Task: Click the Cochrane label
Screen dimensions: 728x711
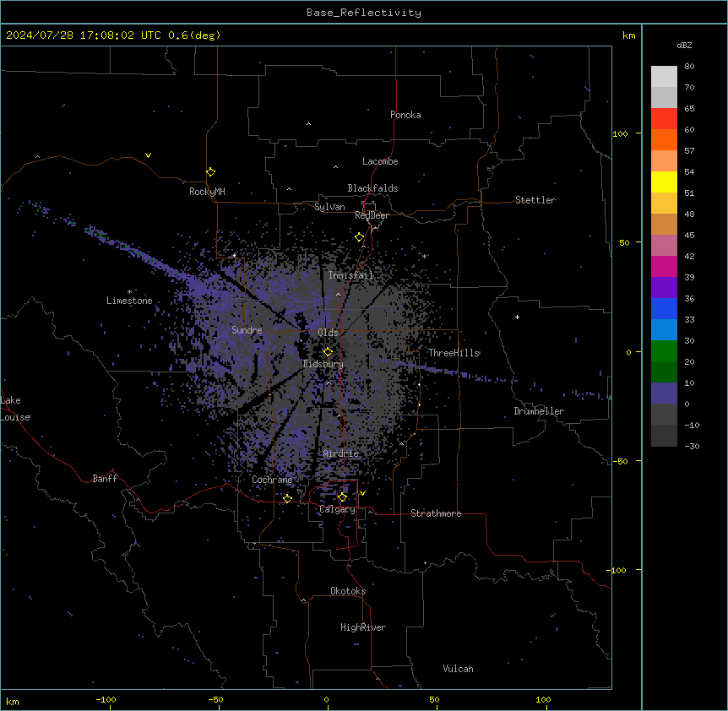Action: [x=272, y=480]
